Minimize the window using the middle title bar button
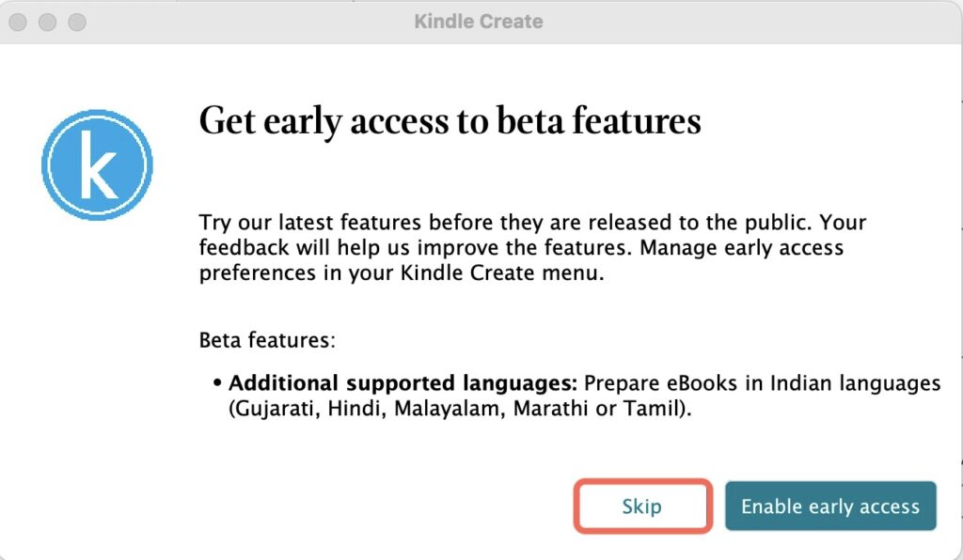 coord(49,21)
